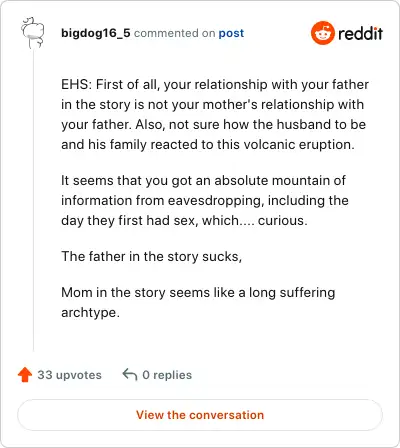Screen dimensions: 400x448
Task: Click the phrase "volcanic eruption." in the comment
Action: point(299,145)
